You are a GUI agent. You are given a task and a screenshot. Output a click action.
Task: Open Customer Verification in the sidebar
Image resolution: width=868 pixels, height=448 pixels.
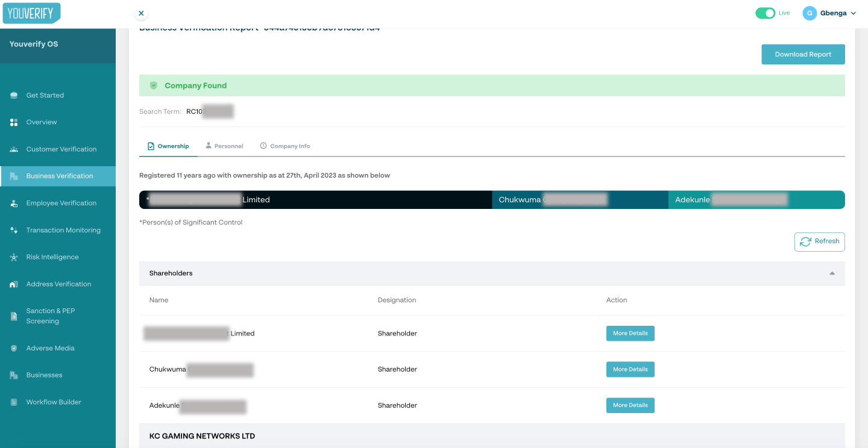point(61,149)
